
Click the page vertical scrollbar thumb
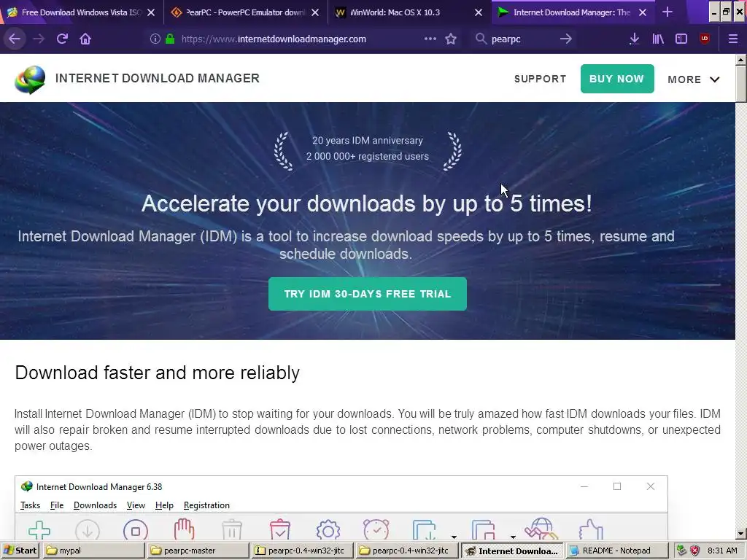pyautogui.click(x=741, y=84)
